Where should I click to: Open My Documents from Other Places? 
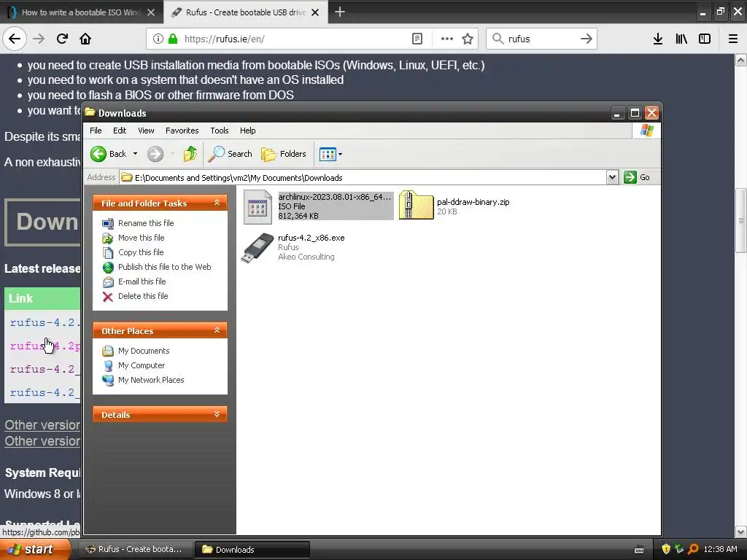pos(144,351)
